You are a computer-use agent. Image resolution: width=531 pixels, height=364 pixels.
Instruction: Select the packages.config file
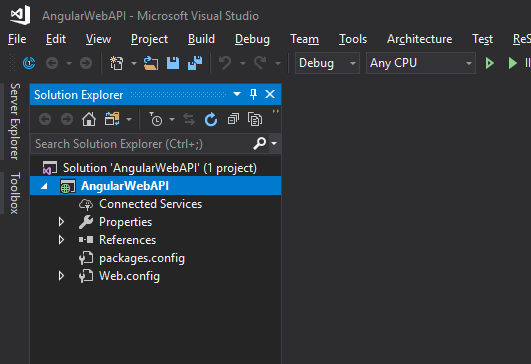coord(142,258)
